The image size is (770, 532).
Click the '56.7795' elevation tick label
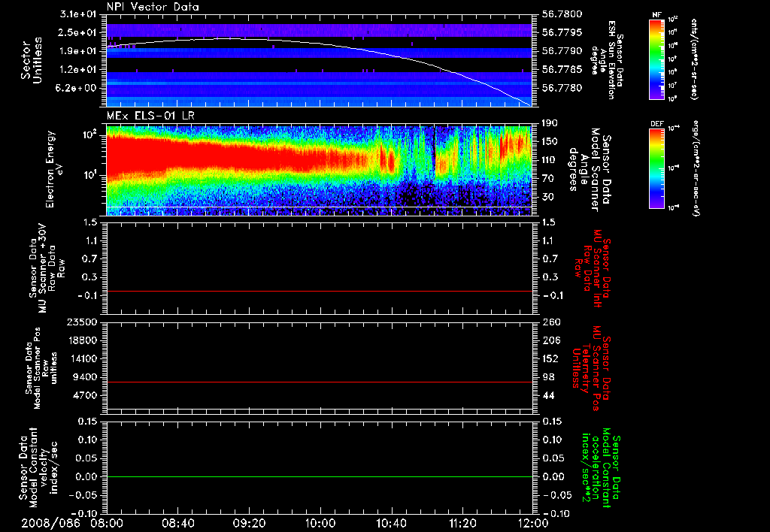click(562, 32)
